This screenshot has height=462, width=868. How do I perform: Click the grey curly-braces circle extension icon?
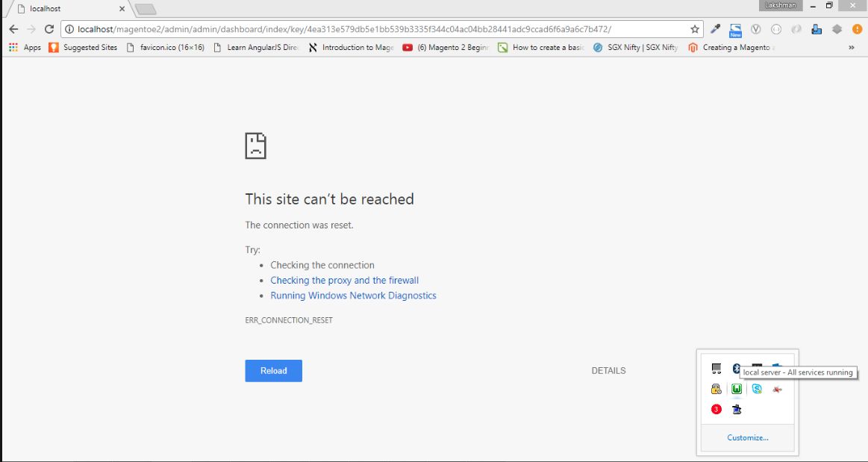(x=776, y=29)
